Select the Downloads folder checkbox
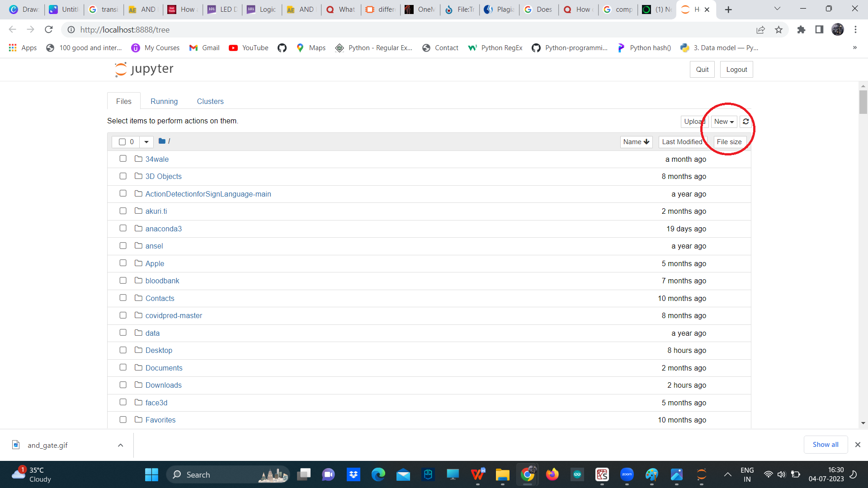The image size is (868, 488). point(123,385)
